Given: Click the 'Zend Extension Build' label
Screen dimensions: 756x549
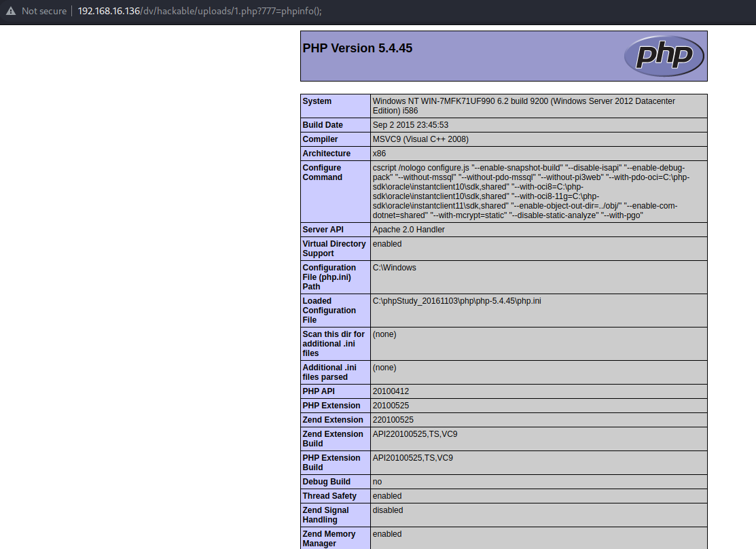Looking at the screenshot, I should (x=333, y=438).
